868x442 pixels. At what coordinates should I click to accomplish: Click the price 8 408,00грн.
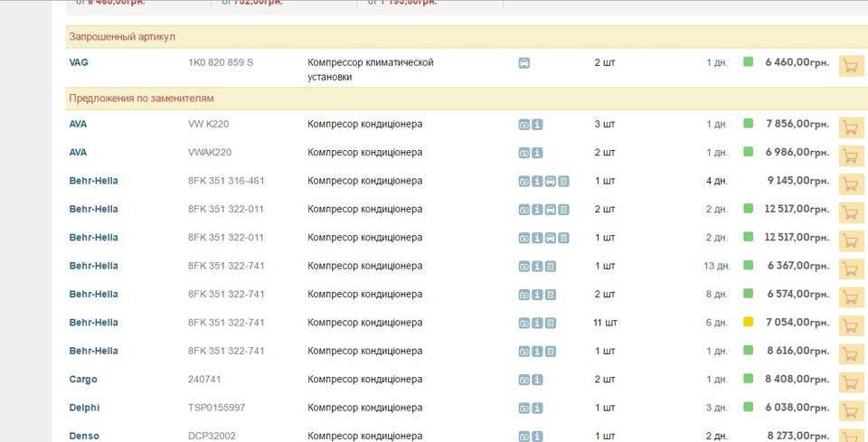(797, 379)
